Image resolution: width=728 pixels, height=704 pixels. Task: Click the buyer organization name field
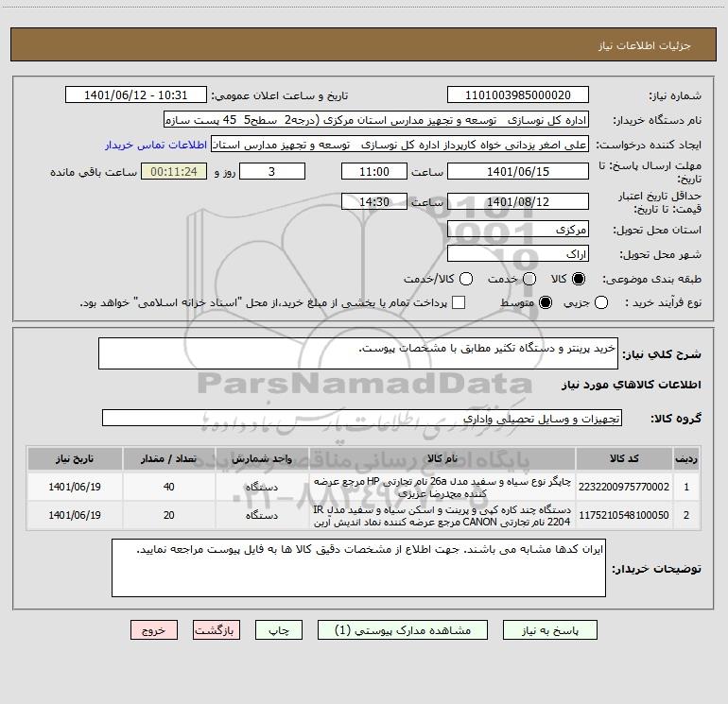376,120
